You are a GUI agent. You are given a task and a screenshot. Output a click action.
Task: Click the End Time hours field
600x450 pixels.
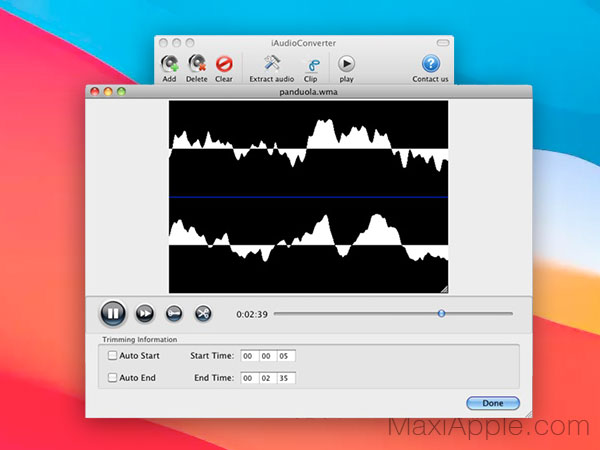(x=249, y=378)
